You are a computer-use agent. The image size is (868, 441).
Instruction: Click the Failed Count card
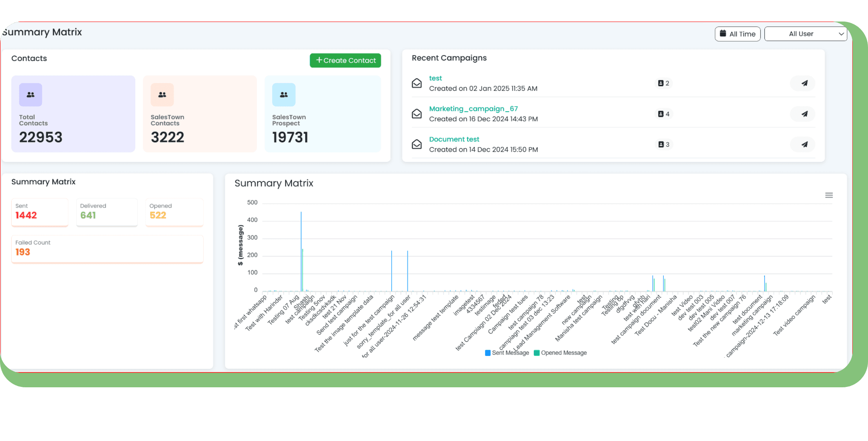(x=107, y=249)
